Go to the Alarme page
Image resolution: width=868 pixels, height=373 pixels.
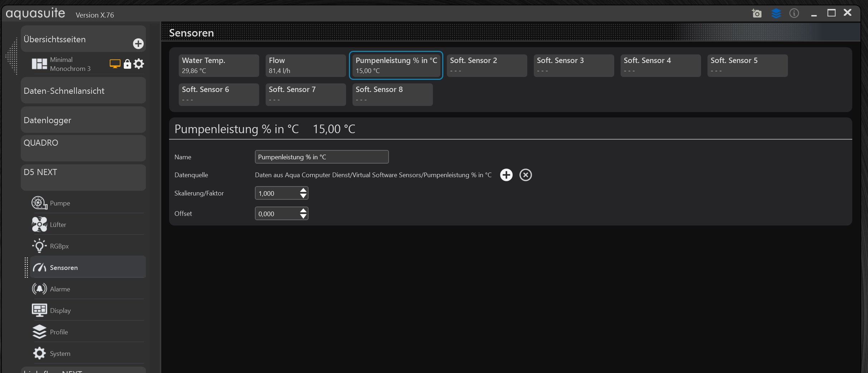60,289
